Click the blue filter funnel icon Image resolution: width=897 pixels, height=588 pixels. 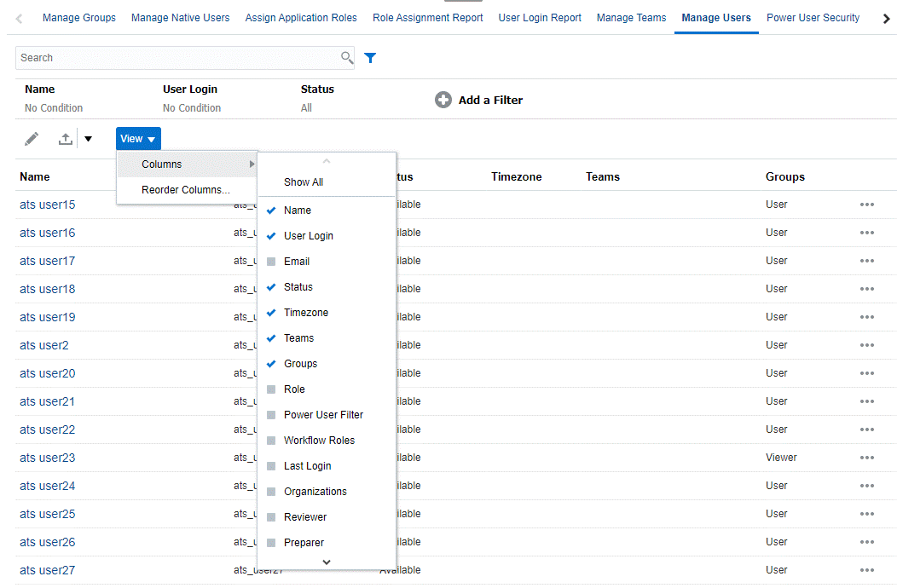point(370,58)
